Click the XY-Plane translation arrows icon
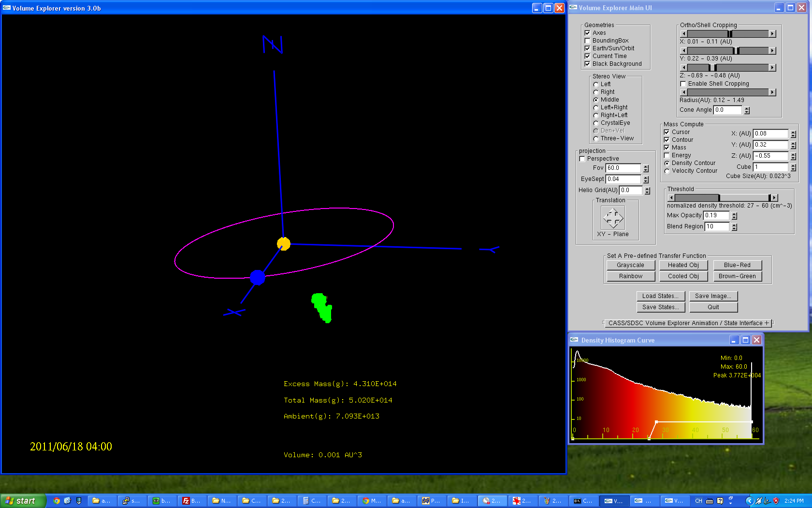 612,218
